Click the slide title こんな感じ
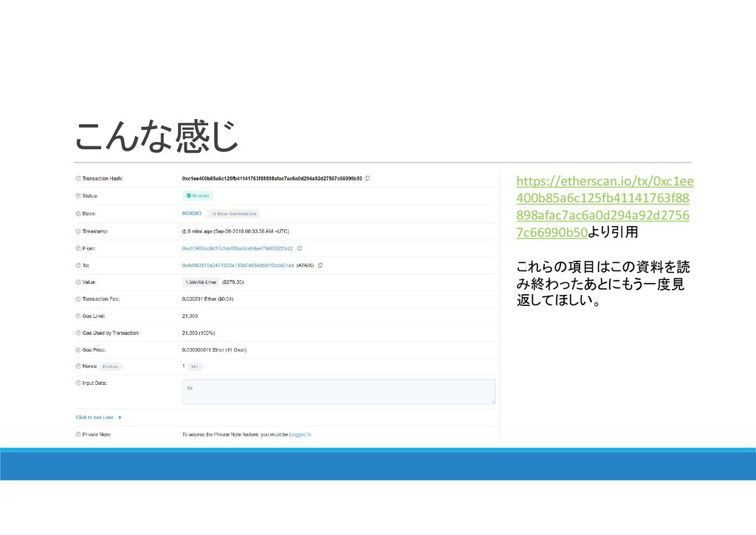 157,137
